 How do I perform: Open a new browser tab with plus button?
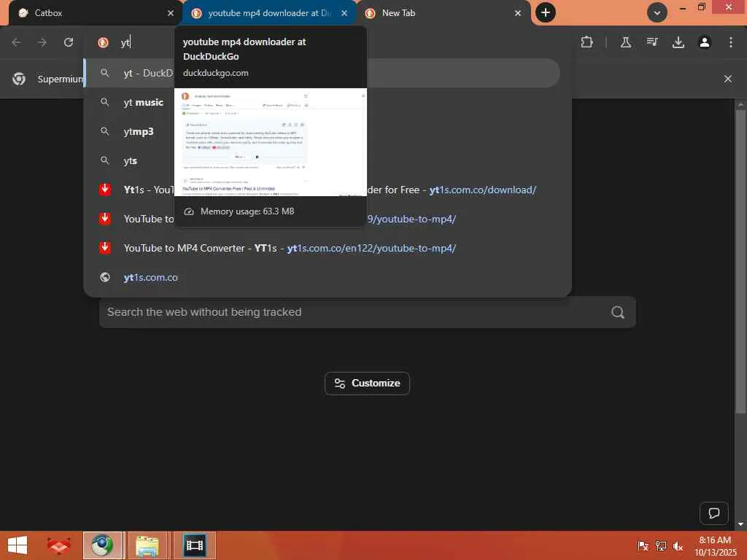click(546, 12)
